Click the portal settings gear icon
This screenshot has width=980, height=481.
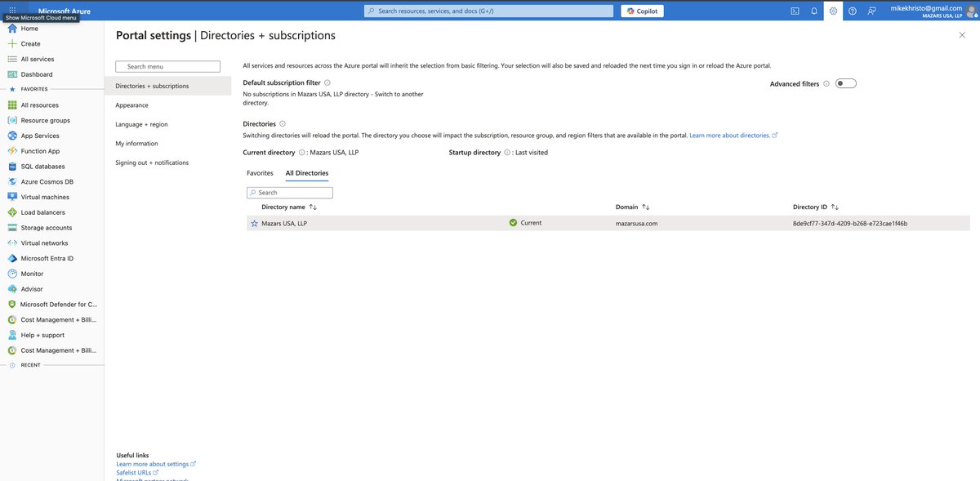pos(833,11)
